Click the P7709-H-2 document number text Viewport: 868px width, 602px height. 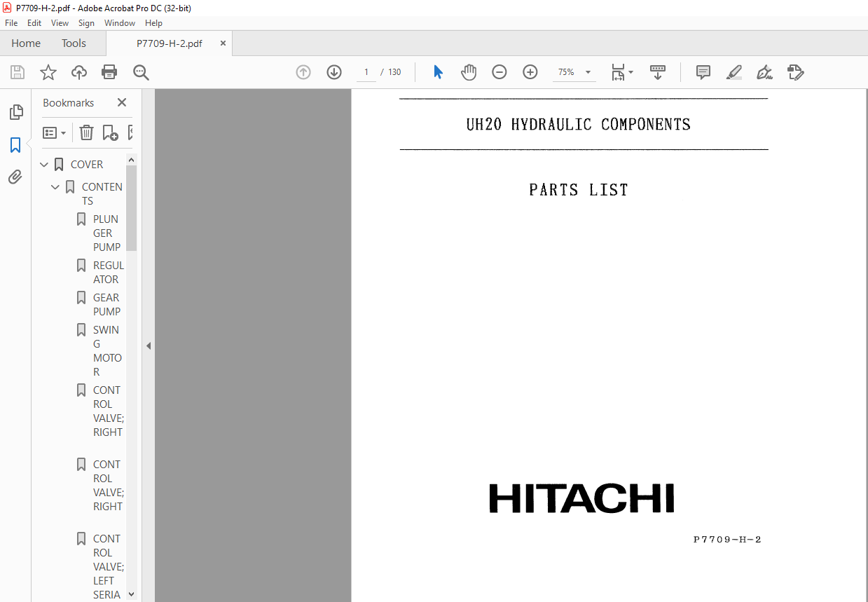click(x=727, y=540)
